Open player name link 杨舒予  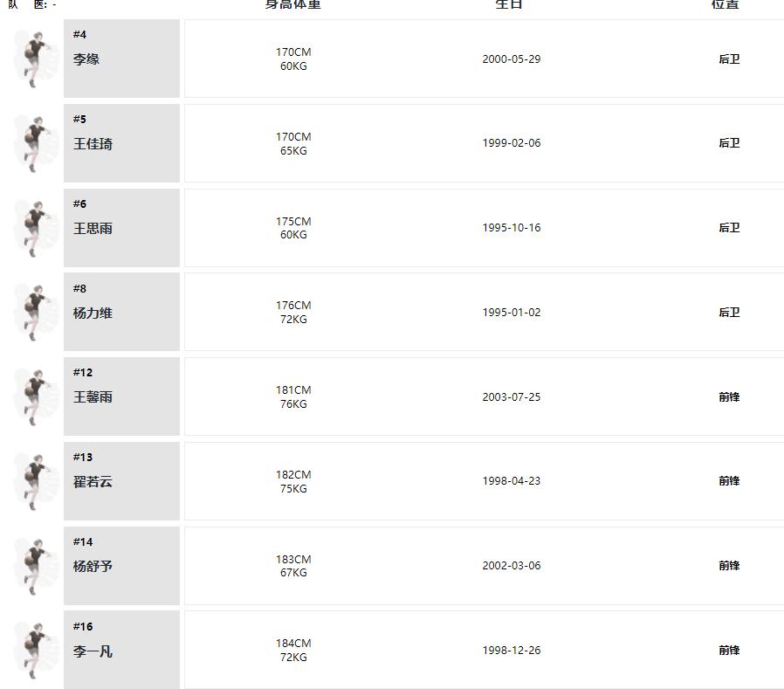tap(93, 567)
